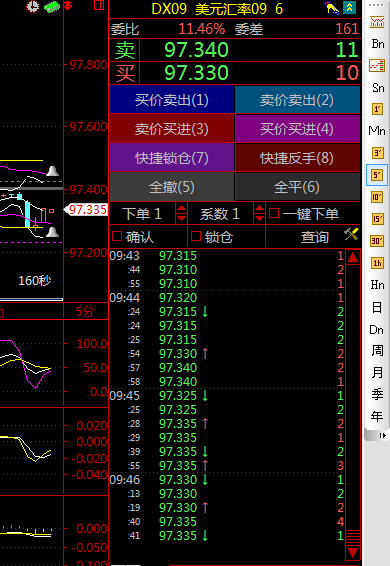Select the 09:44 97.320 trade row
The image size is (390, 566).
[x=227, y=298]
